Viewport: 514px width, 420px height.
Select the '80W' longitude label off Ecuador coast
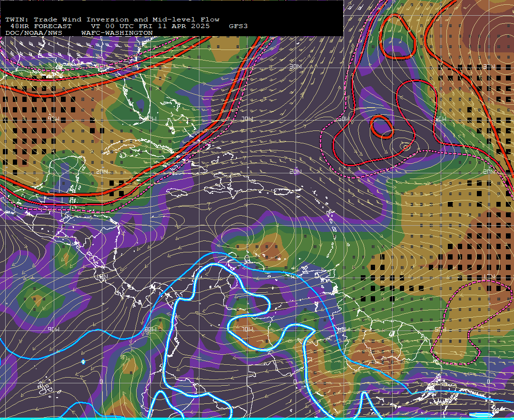point(151,329)
